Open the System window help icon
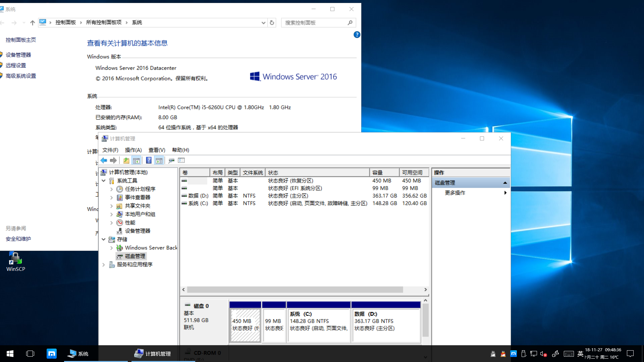This screenshot has width=644, height=362. (x=357, y=35)
